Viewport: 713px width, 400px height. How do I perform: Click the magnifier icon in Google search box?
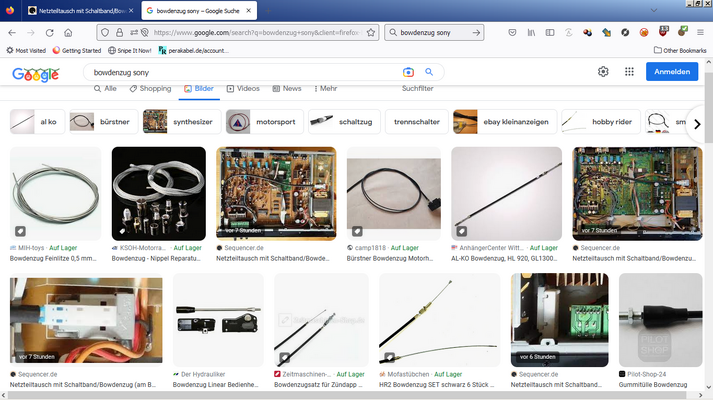pos(429,72)
